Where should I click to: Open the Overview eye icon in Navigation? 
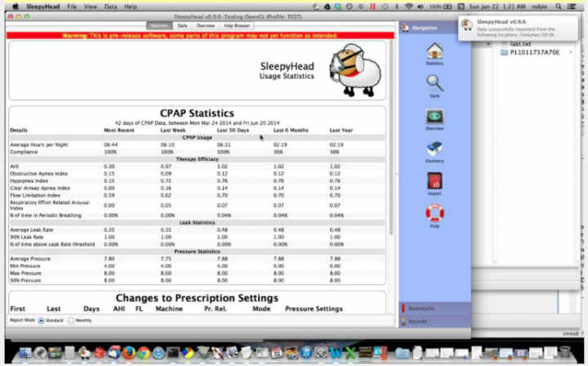click(434, 116)
